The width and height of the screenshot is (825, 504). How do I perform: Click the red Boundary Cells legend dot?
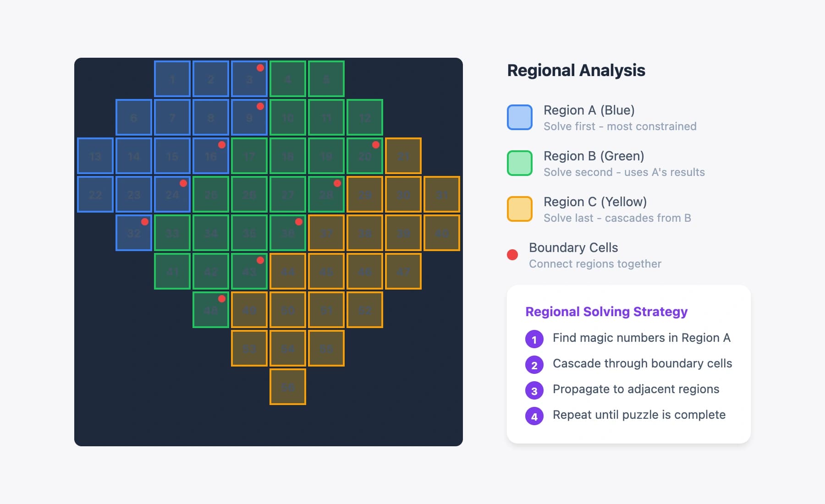coord(512,255)
